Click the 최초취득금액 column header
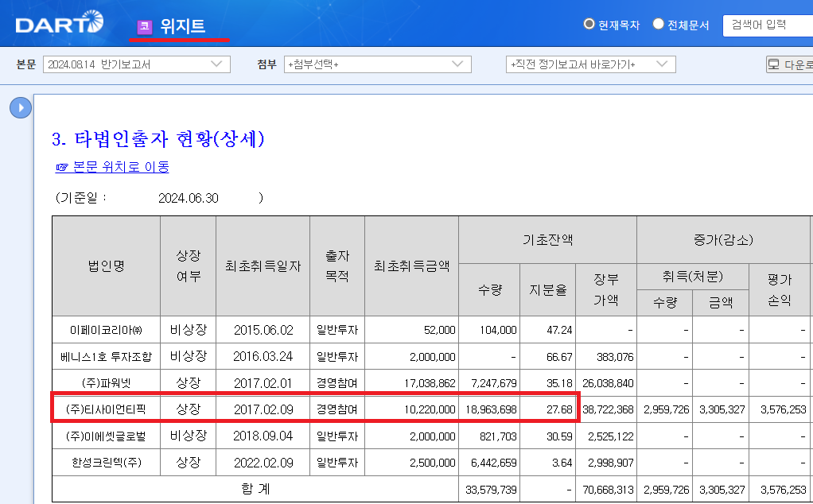This screenshot has width=813, height=504. pyautogui.click(x=412, y=266)
